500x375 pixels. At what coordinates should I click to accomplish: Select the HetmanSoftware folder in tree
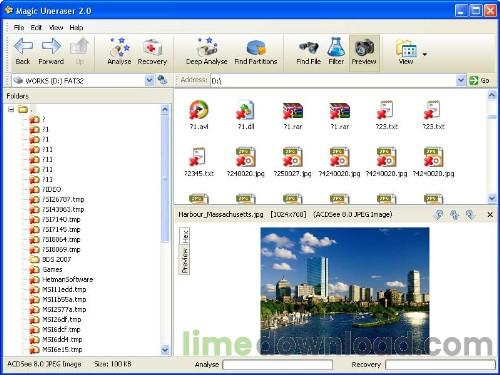(67, 279)
